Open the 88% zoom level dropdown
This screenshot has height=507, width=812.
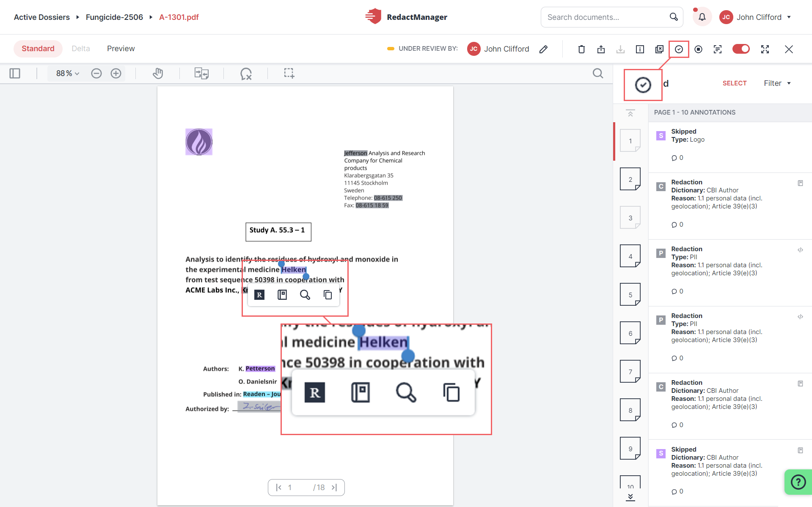coord(68,73)
